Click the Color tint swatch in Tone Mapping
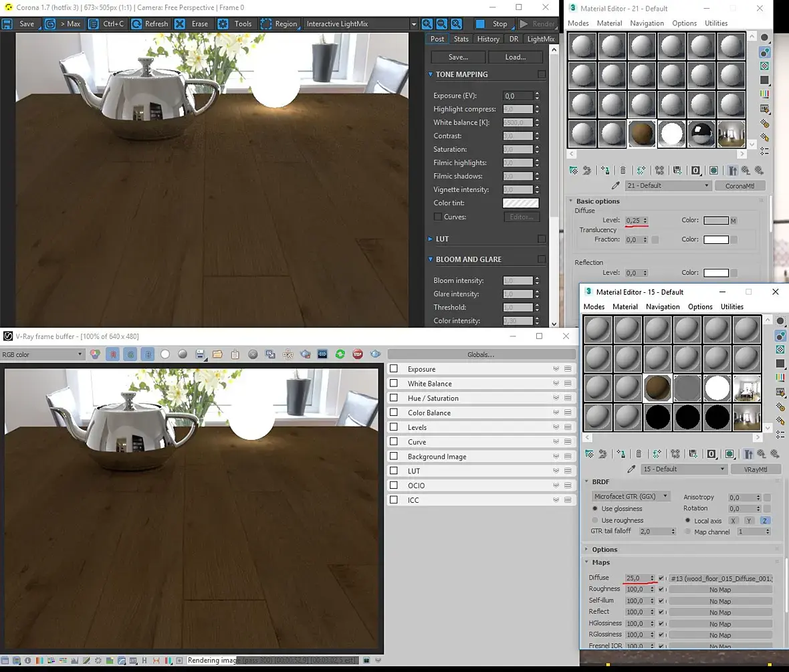 tap(520, 203)
